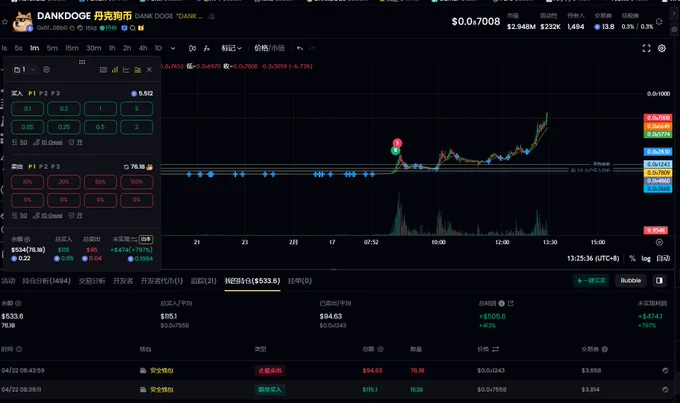Toggle percent scale on the chart
This screenshot has width=680, height=403.
coord(632,258)
